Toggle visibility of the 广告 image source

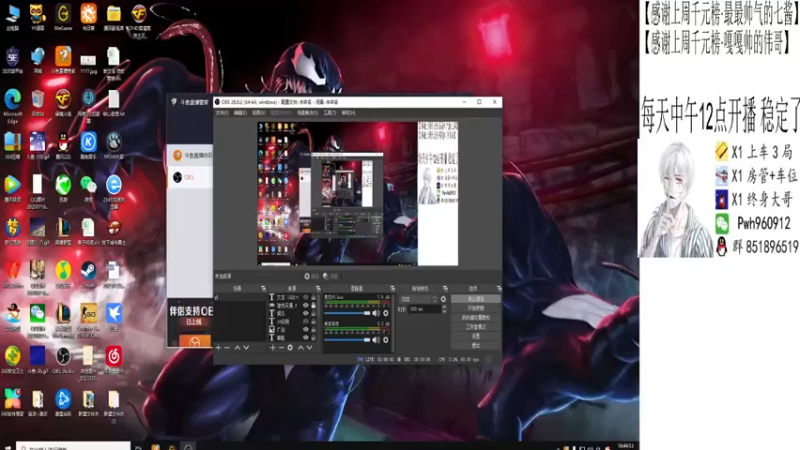click(x=306, y=330)
